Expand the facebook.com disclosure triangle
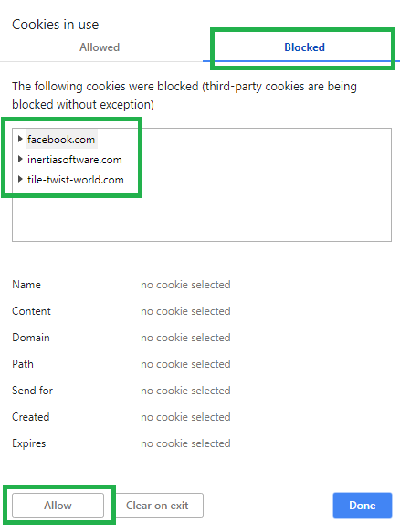The image size is (400, 532). [20, 139]
